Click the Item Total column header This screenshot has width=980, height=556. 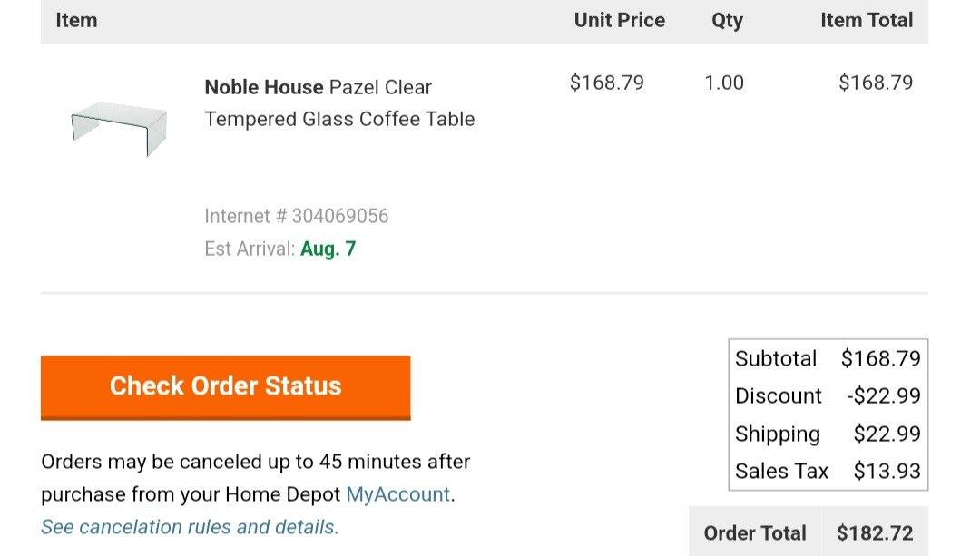tap(867, 20)
